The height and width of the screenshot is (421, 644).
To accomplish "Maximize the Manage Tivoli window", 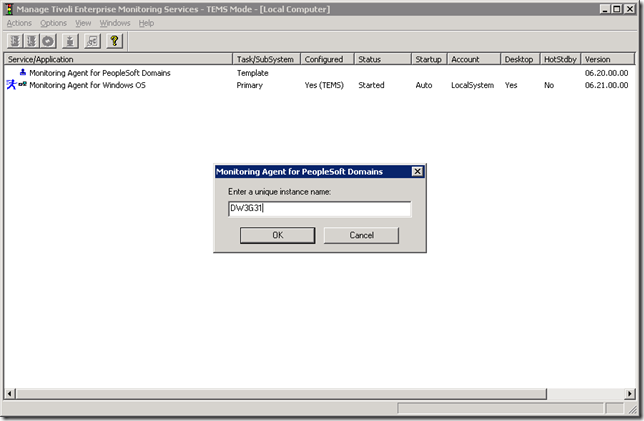I will tap(616, 9).
